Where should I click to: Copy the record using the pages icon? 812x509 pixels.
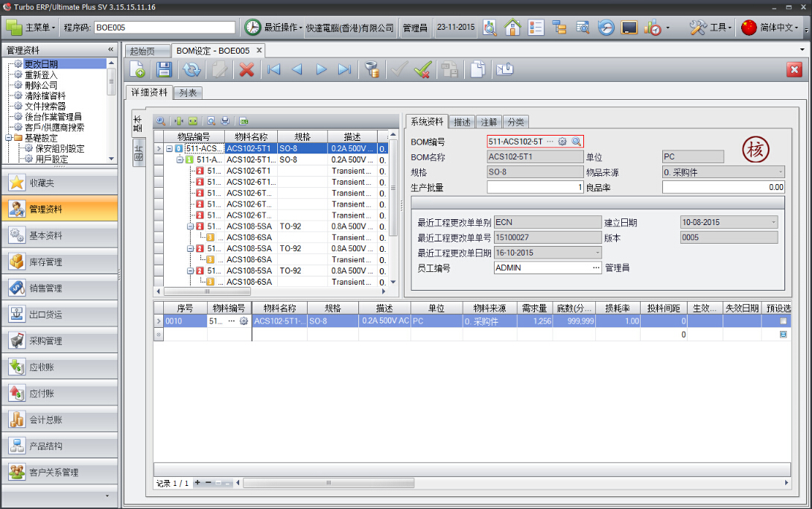(x=478, y=69)
